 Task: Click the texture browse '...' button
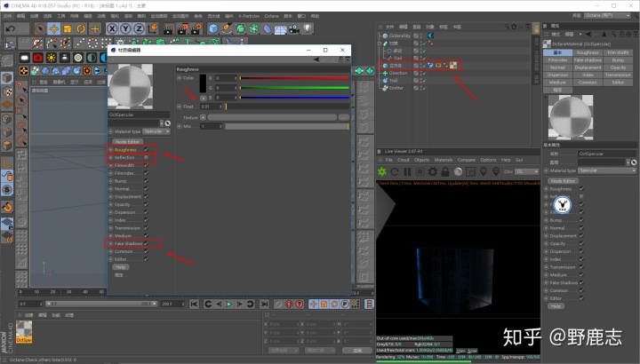[344, 117]
